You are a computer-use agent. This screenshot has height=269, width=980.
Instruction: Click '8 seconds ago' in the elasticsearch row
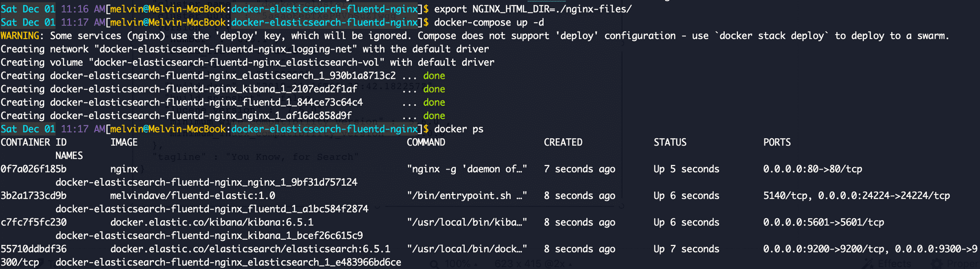580,249
